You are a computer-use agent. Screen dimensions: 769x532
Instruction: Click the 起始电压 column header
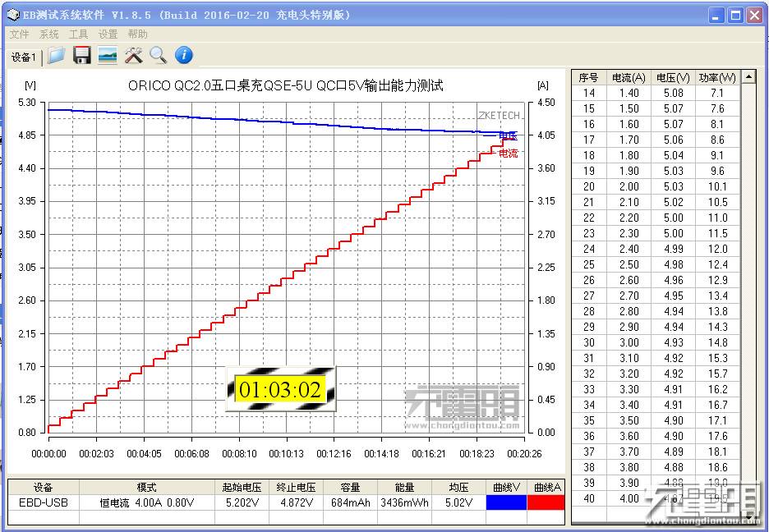coord(242,488)
